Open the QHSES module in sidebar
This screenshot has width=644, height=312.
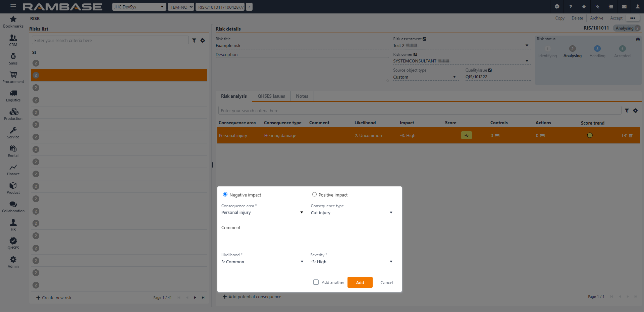point(13,243)
